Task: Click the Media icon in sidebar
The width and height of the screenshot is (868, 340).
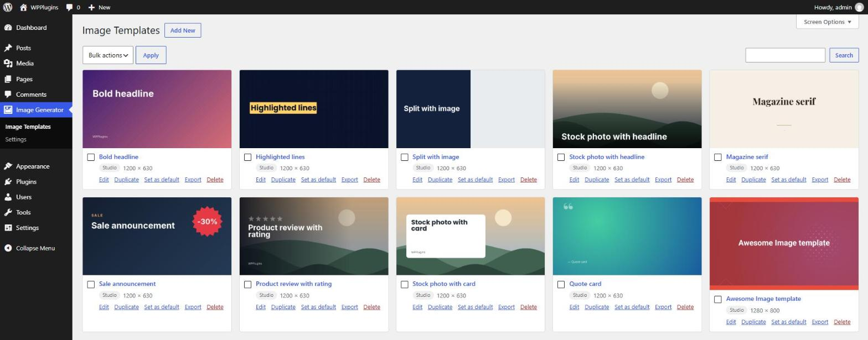Action: coord(8,64)
